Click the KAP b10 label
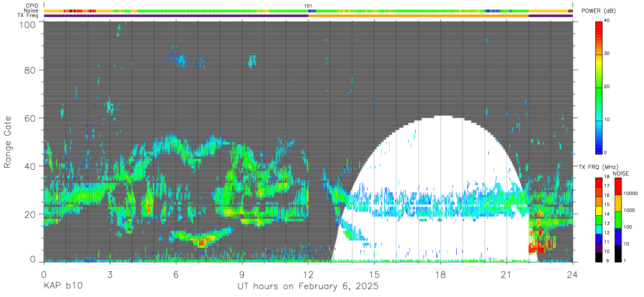 pos(62,286)
